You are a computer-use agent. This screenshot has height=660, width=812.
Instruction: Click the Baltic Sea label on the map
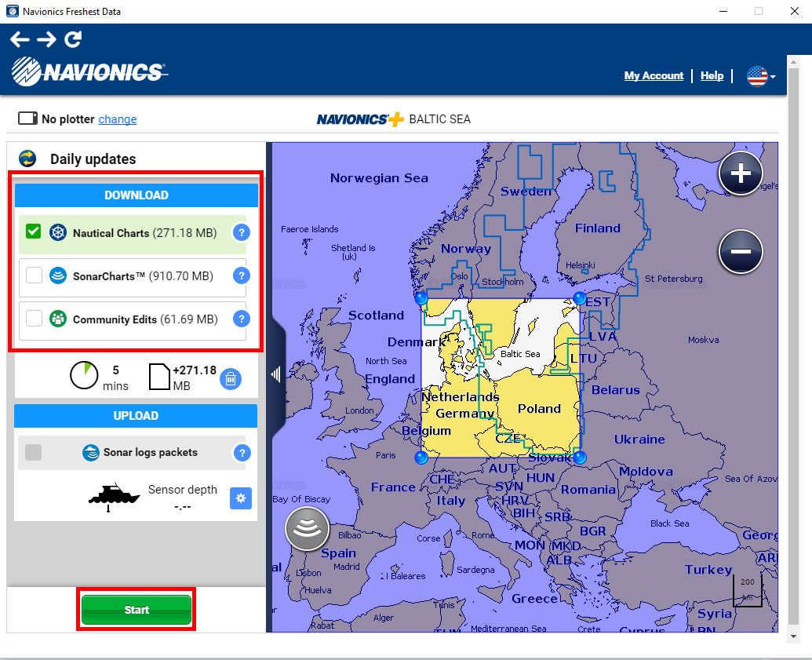pyautogui.click(x=520, y=354)
